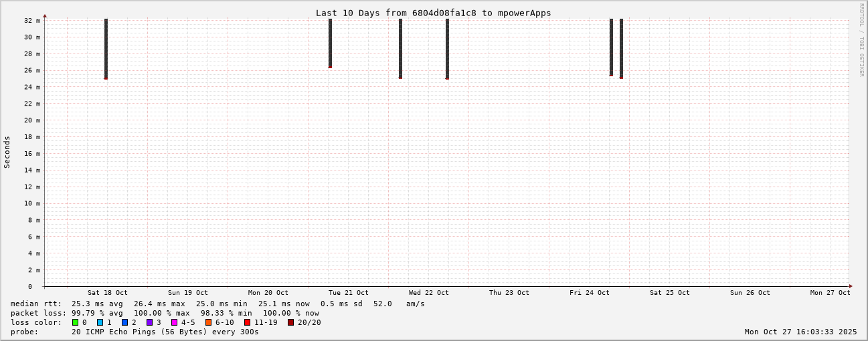Viewport: 868px width, 341px height.
Task: Click the magenta 4-5 loss color swatch
Action: click(x=174, y=322)
